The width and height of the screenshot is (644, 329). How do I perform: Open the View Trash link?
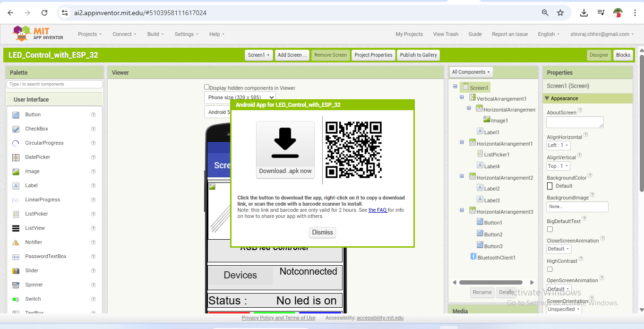446,34
